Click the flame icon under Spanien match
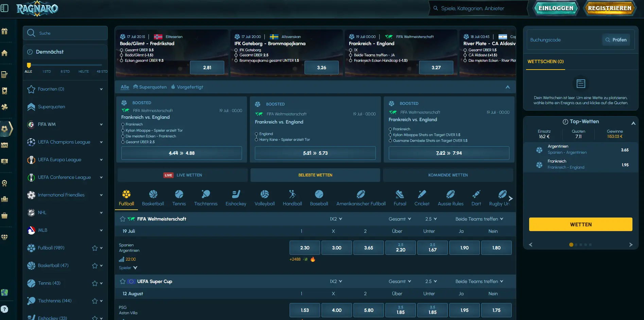The image size is (644, 320). 313,259
